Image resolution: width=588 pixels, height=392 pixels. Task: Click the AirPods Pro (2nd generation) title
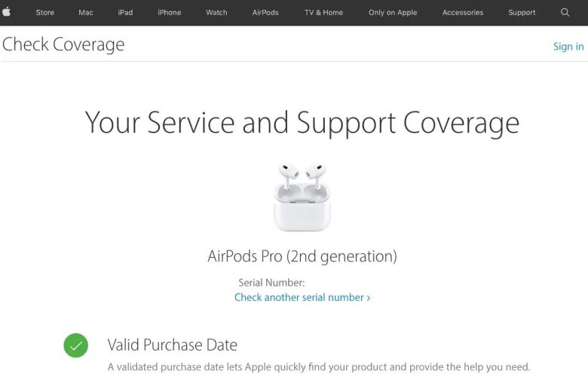[302, 256]
